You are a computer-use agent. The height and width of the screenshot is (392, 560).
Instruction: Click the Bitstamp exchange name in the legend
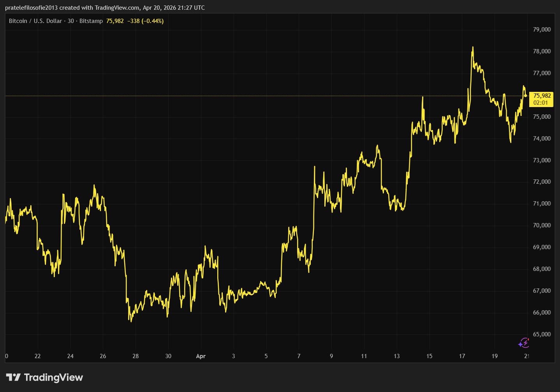pyautogui.click(x=91, y=21)
